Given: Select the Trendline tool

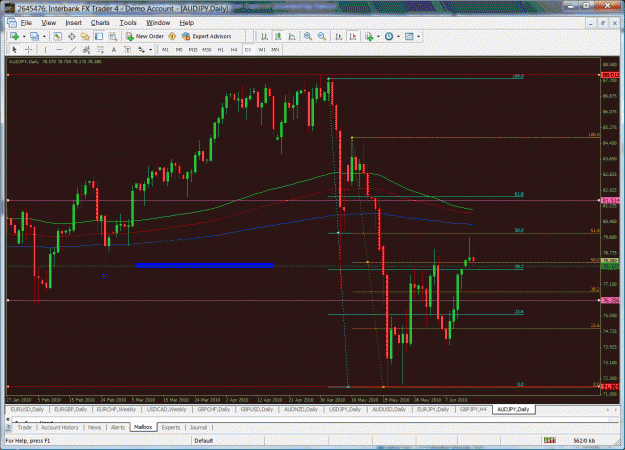Looking at the screenshot, I should tap(73, 49).
